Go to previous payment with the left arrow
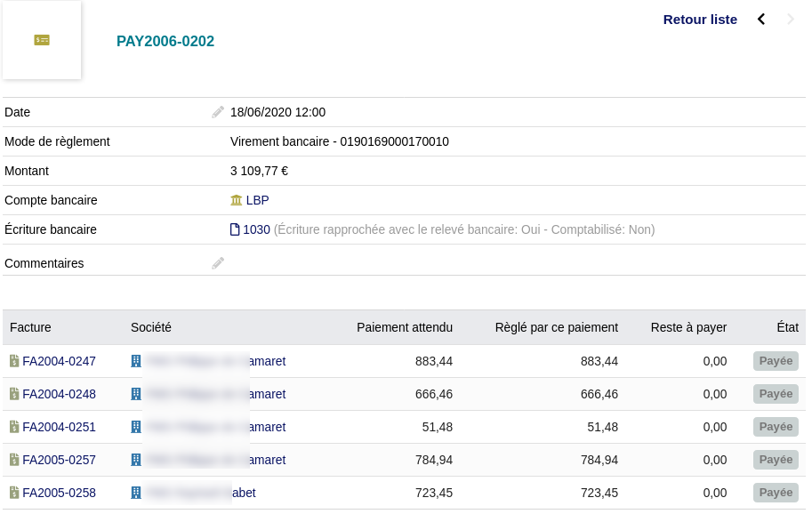 [760, 19]
